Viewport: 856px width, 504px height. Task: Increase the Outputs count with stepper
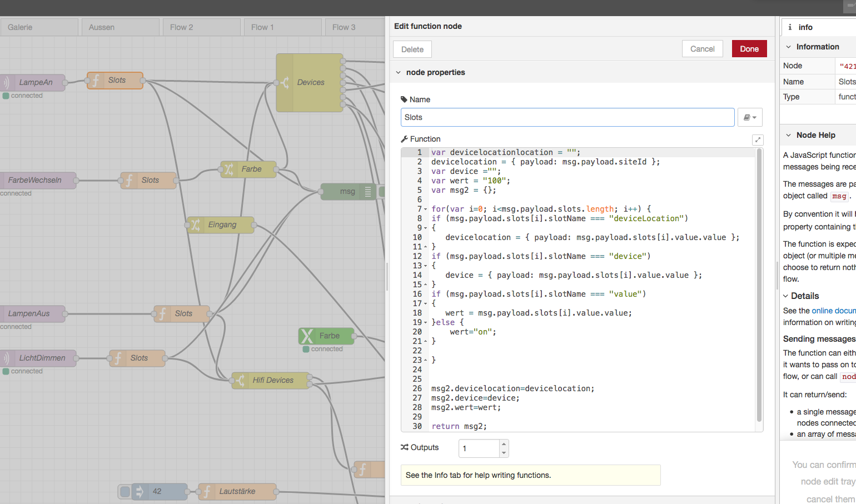click(504, 443)
